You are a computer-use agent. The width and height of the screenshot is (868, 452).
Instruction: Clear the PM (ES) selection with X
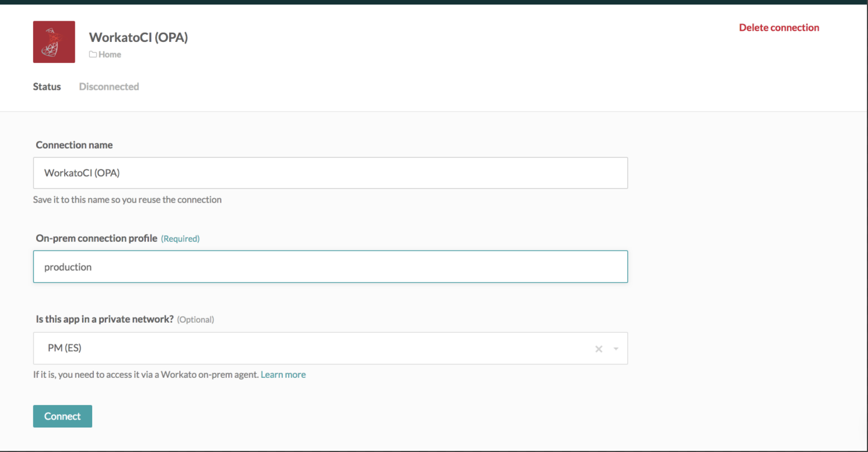[599, 349]
